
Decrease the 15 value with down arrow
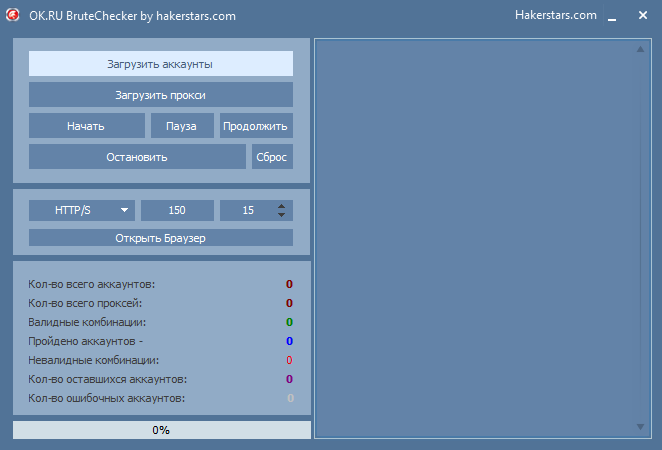point(282,215)
